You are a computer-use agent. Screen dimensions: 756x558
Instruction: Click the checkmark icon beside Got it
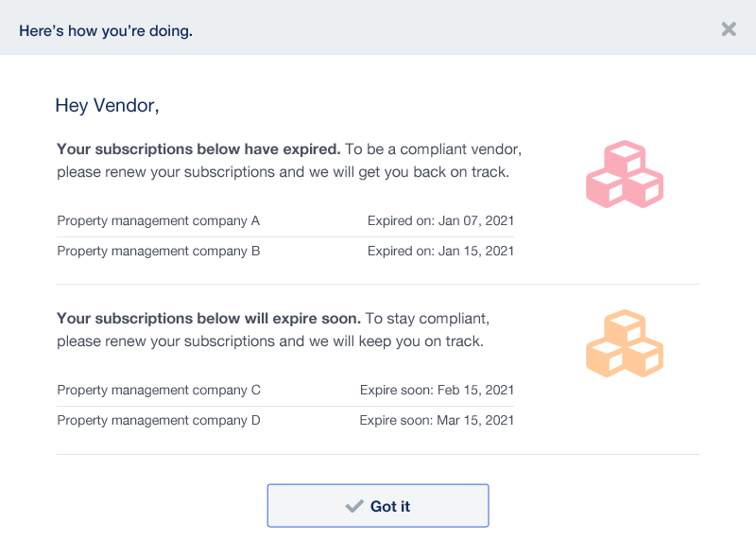pos(354,506)
